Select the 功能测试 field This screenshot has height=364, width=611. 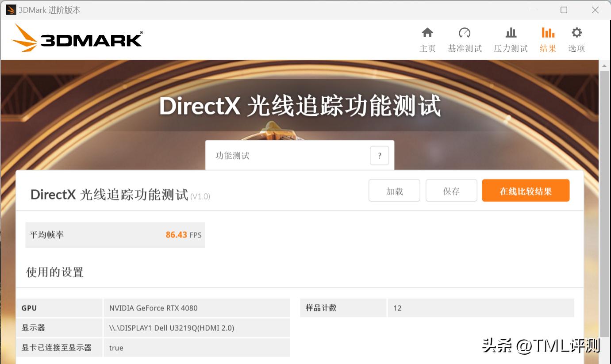300,156
